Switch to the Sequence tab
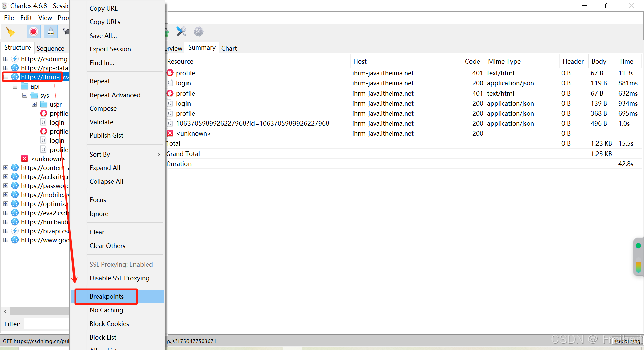The width and height of the screenshot is (644, 350). tap(50, 48)
